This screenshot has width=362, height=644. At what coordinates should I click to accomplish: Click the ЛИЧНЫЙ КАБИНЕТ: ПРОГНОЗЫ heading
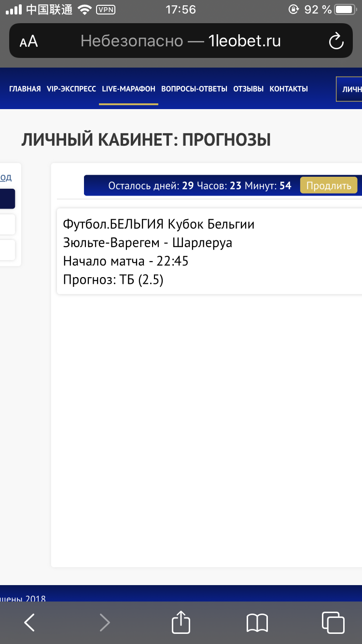point(146,140)
